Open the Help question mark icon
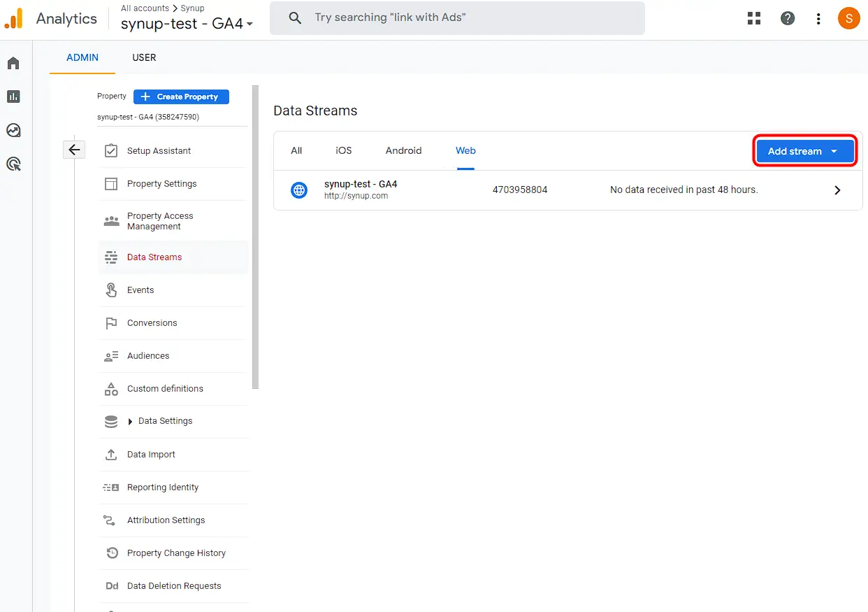Screen dimensions: 868x612 click(x=788, y=19)
